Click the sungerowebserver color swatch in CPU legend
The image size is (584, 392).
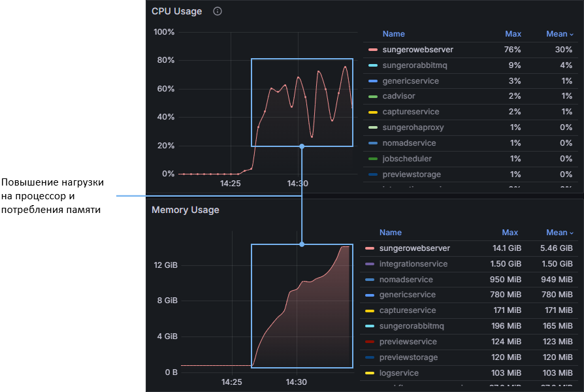coord(373,50)
